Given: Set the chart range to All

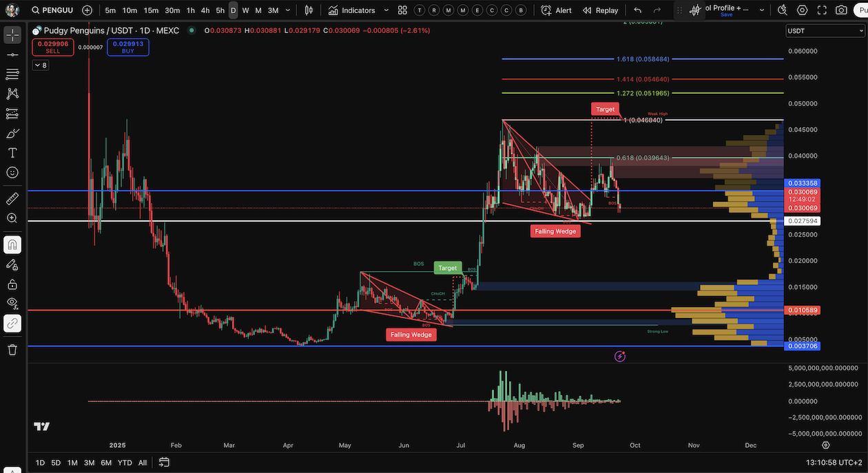Looking at the screenshot, I should (x=143, y=463).
